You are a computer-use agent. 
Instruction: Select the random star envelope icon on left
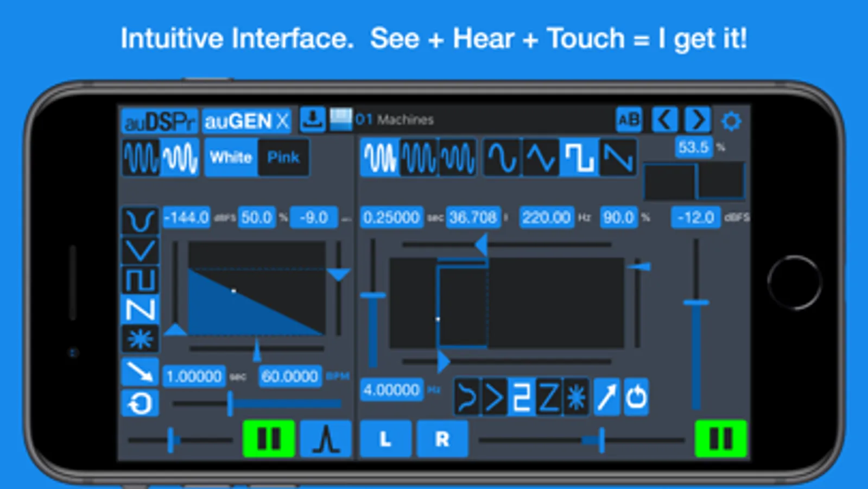point(140,339)
